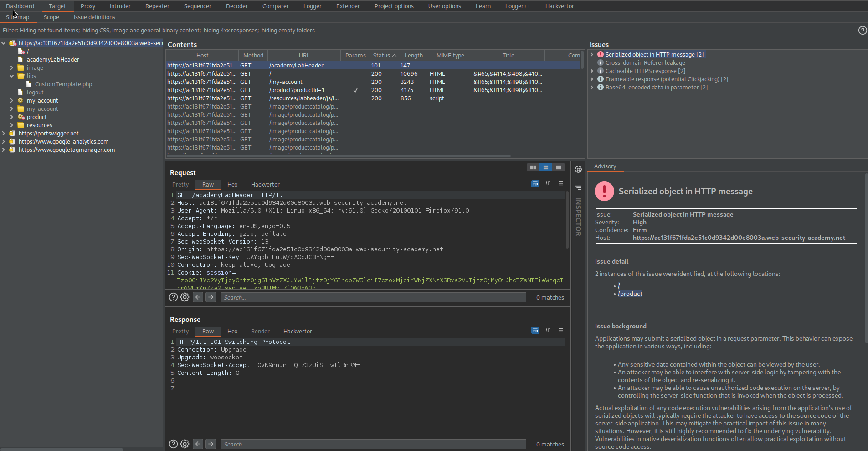Open Request search help icon
Viewport: 868px width, 451px height.
(x=173, y=297)
